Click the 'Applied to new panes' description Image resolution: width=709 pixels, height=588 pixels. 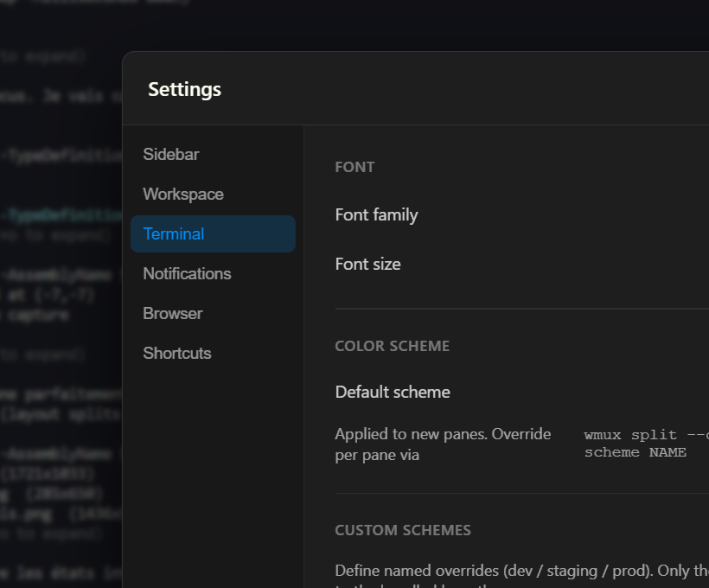coord(443,444)
